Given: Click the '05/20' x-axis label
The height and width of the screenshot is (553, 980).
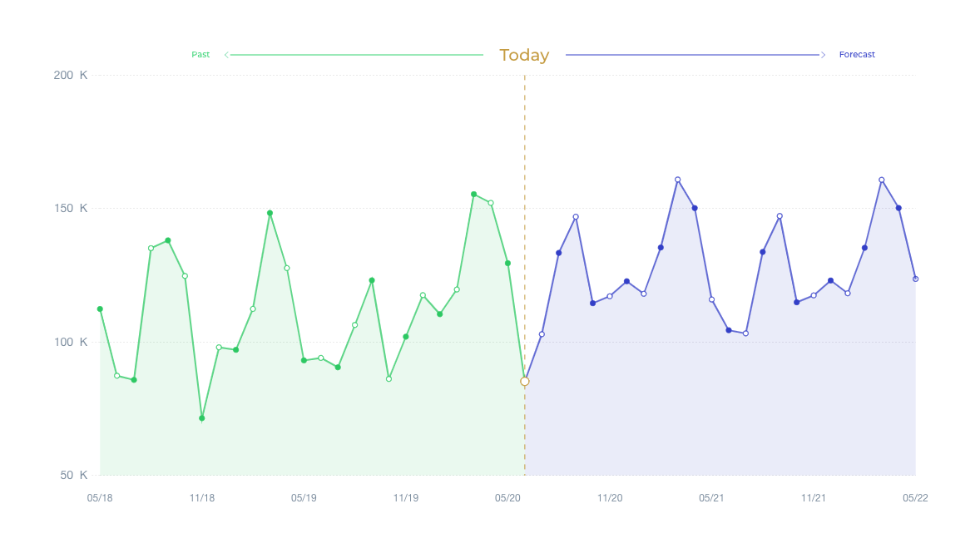Looking at the screenshot, I should pyautogui.click(x=507, y=498).
